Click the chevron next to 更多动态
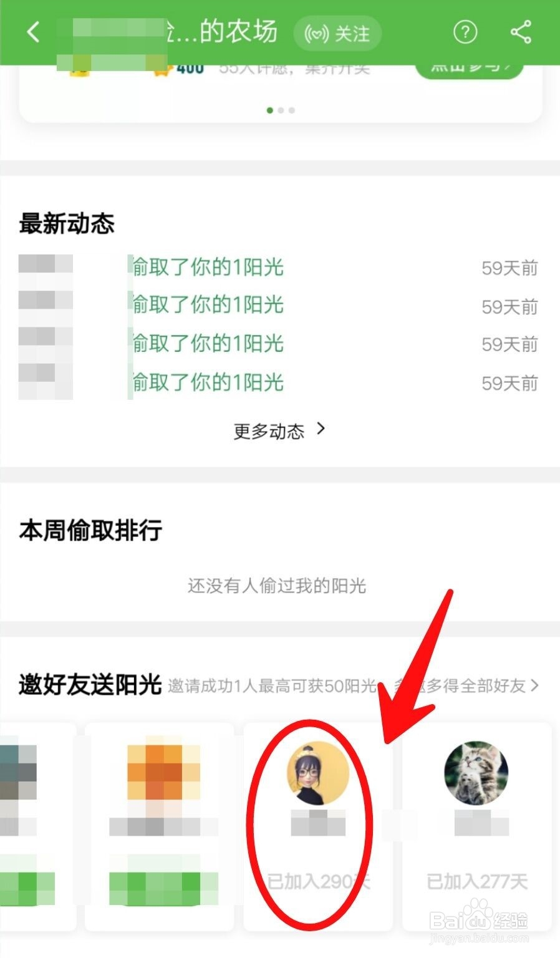Viewport: 560px width, 958px height. [321, 428]
